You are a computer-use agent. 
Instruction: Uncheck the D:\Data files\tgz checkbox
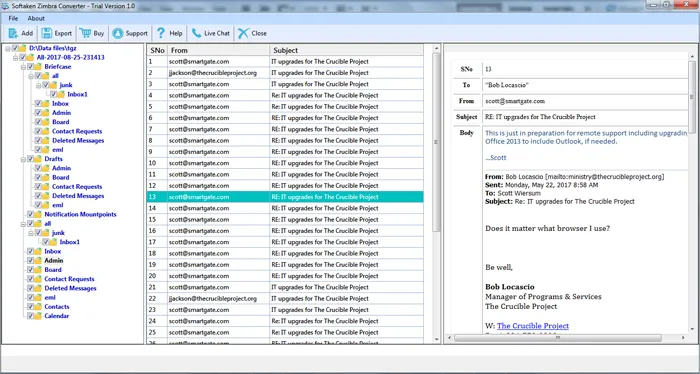click(x=15, y=48)
